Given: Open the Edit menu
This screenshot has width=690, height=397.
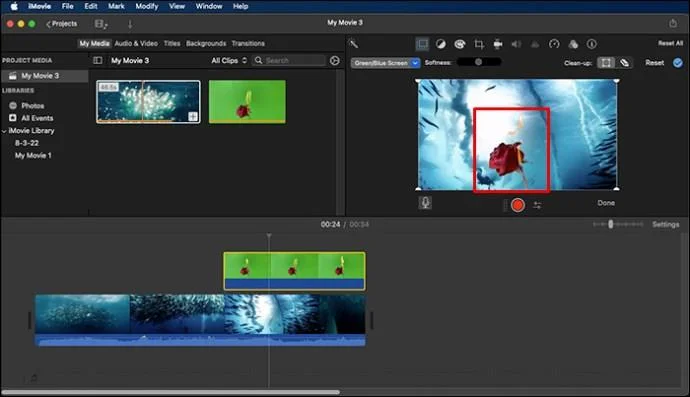Looking at the screenshot, I should (x=91, y=6).
